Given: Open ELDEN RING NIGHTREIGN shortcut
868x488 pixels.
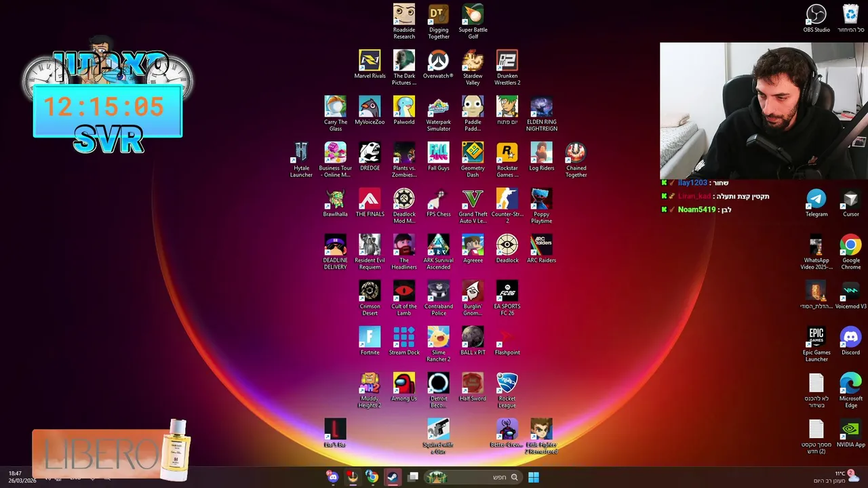Looking at the screenshot, I should coord(542,114).
